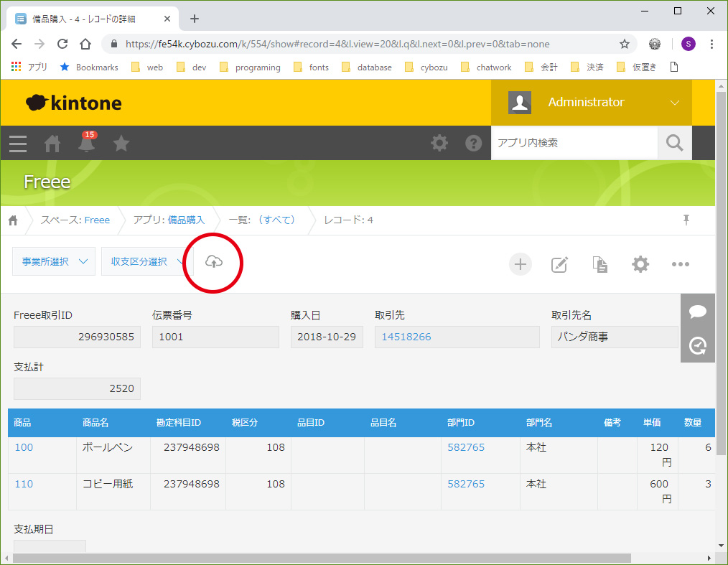The image size is (728, 565).
Task: Open 取引先 link 14518266
Action: tap(406, 337)
